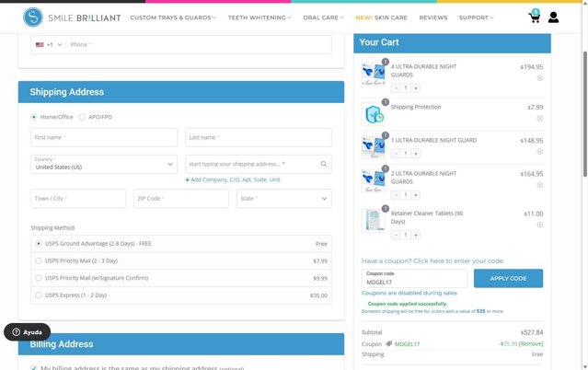The height and width of the screenshot is (370, 588).
Task: Choose USPS Priority Mail 2-3 Day shipping
Action: (39, 260)
